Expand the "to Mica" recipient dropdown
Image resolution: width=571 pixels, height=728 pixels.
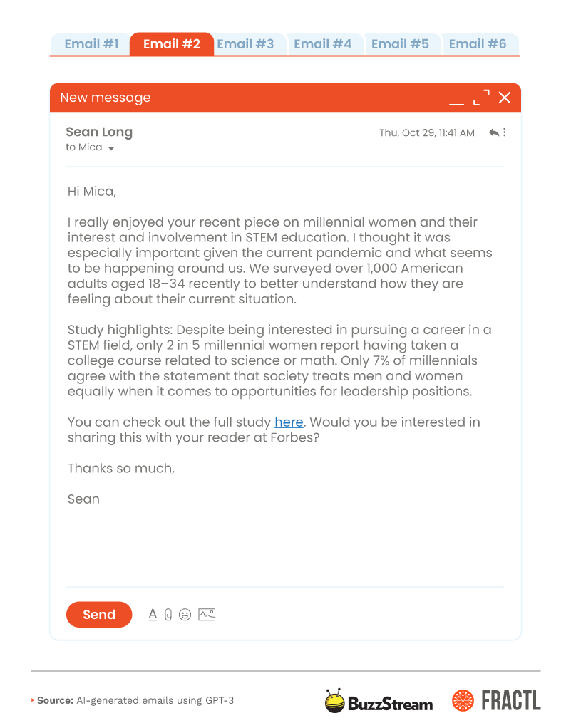pos(110,148)
